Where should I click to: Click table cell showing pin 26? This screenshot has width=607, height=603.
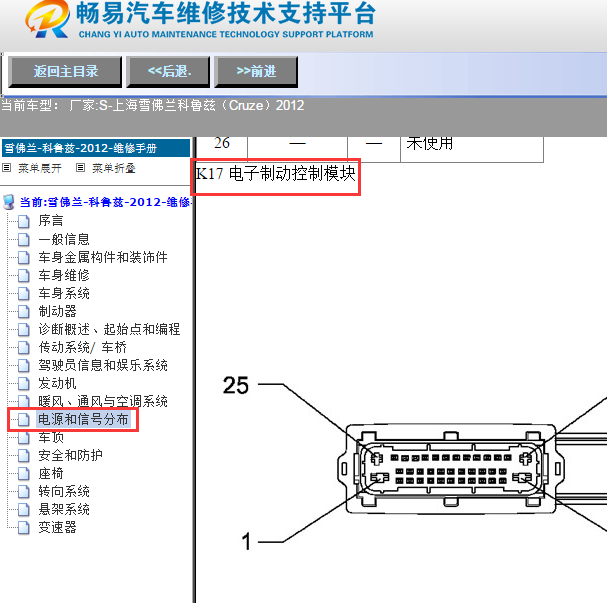click(222, 149)
